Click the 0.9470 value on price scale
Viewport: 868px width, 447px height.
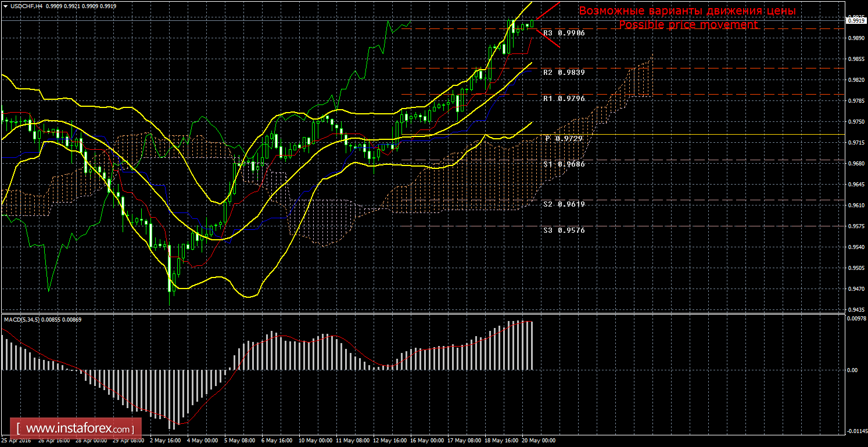pos(854,289)
